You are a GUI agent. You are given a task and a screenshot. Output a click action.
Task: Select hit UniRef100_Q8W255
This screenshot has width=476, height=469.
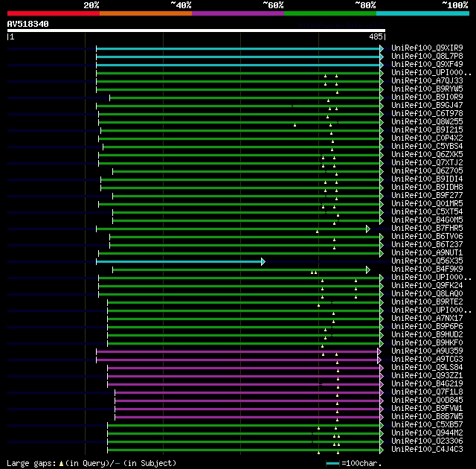click(x=427, y=122)
